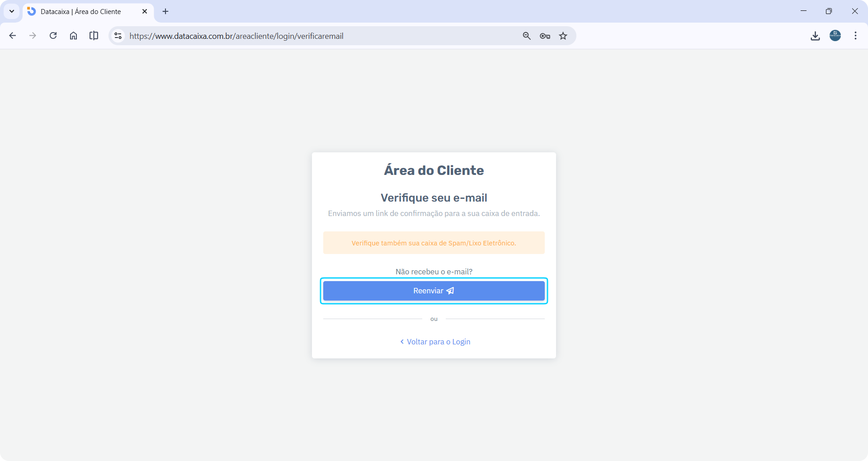Expand the Voltar para o Login chevron
This screenshot has height=461, width=868.
pyautogui.click(x=402, y=342)
